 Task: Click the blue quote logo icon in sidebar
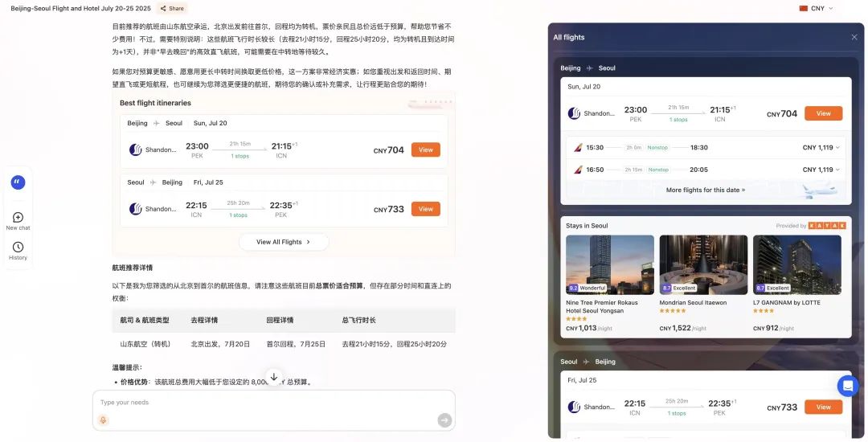(18, 182)
